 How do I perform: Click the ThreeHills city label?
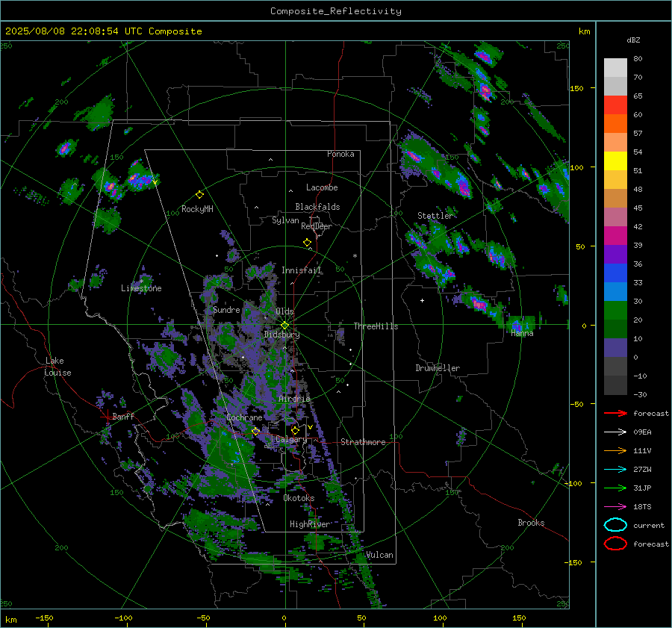coord(376,326)
